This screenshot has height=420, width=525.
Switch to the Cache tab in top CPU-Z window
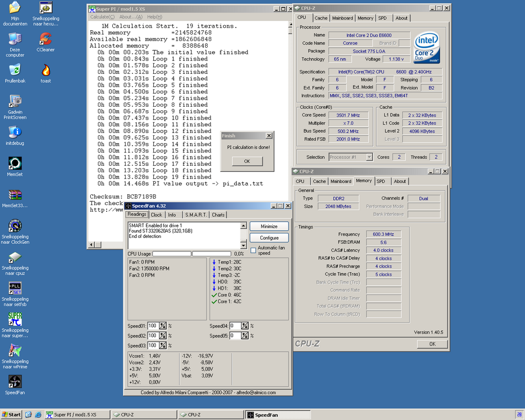coord(321,18)
